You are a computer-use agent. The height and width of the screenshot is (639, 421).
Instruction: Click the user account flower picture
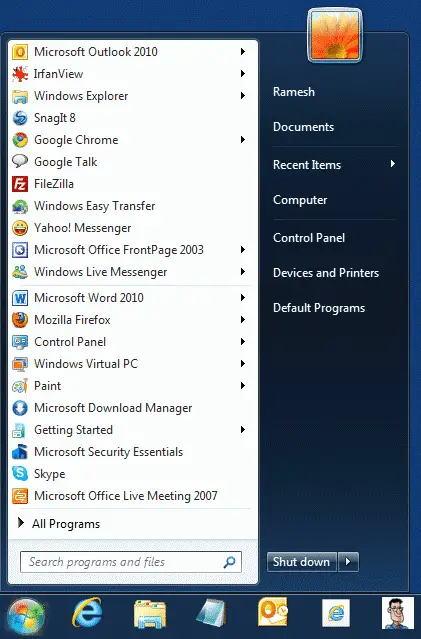click(x=335, y=35)
